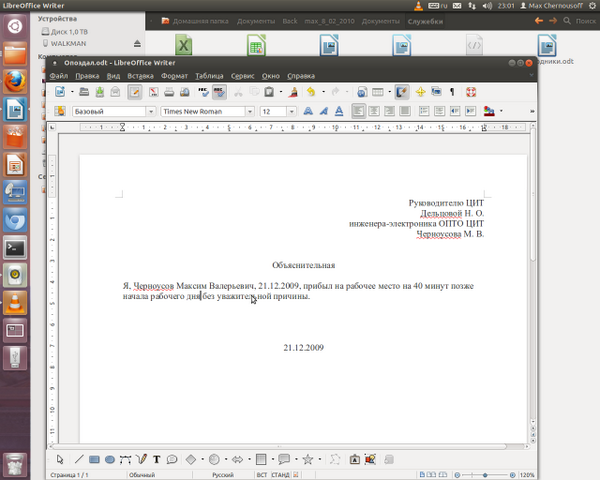Click the СТАНД selection mode indicator
The image size is (600, 480).
pyautogui.click(x=280, y=475)
